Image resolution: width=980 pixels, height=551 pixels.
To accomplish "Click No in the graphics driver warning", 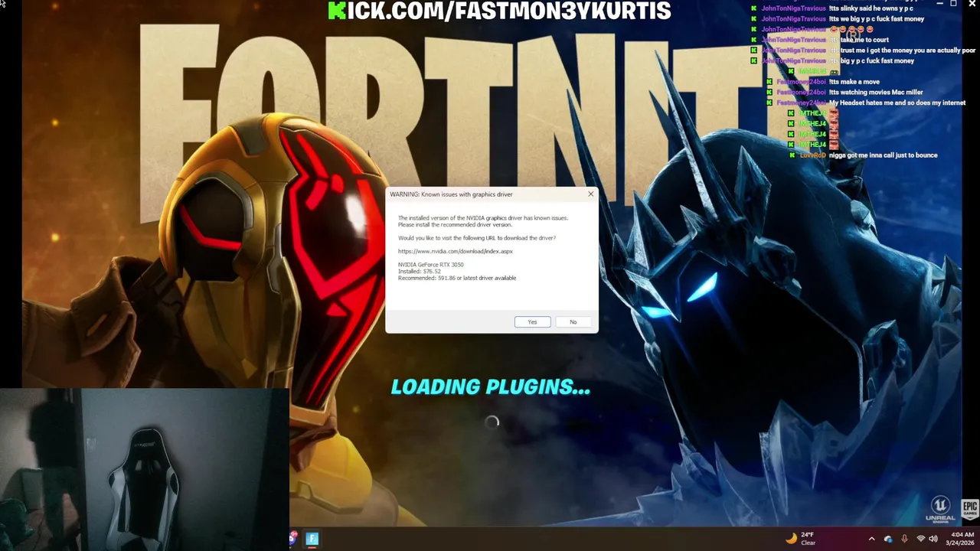I will click(573, 322).
